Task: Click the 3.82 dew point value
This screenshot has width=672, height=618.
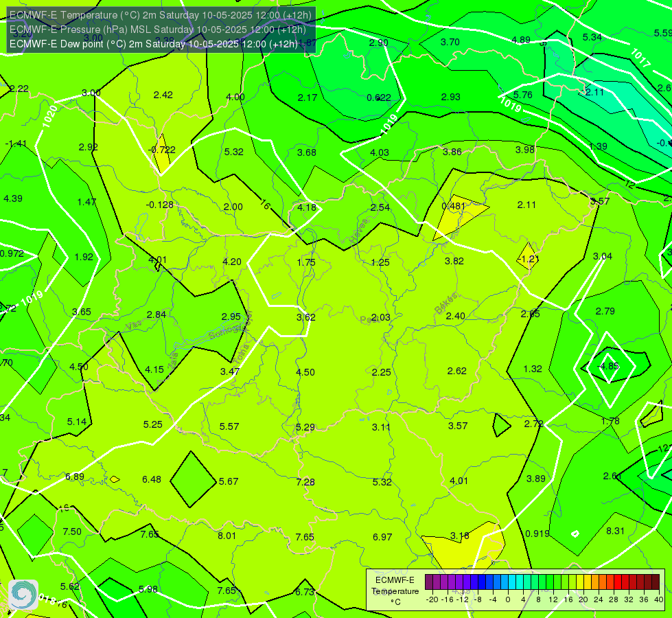Action: (454, 261)
